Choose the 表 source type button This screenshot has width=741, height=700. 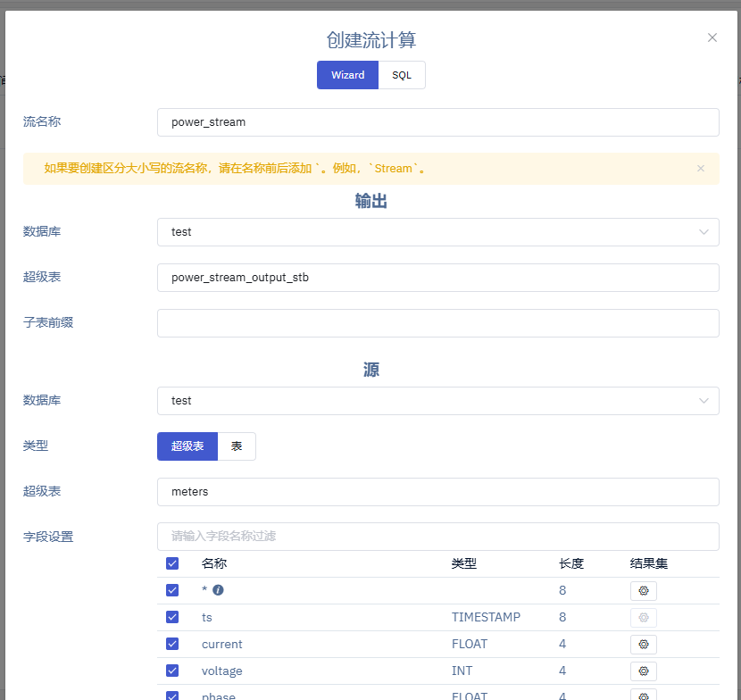point(237,446)
